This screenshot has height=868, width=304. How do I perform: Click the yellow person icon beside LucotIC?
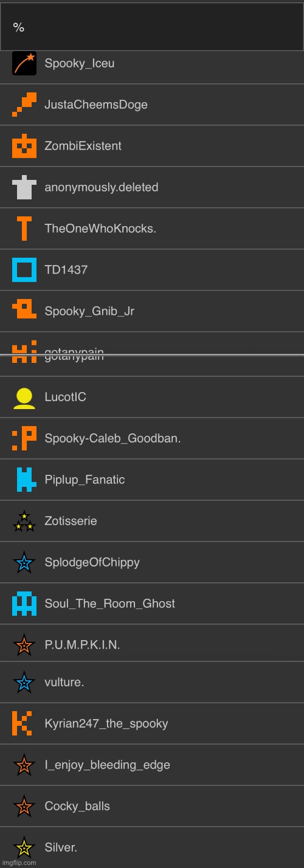point(24,397)
